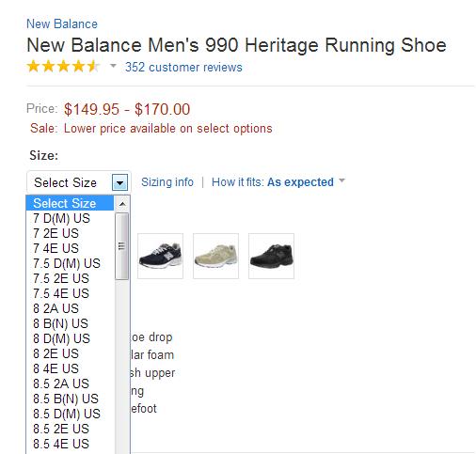Choose size 7 D(M) US
Viewport: 476px width, 454px height.
point(71,218)
